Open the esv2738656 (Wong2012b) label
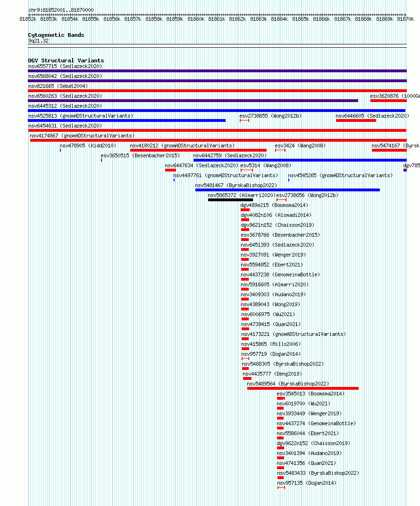This screenshot has width=420, height=506. (x=308, y=195)
